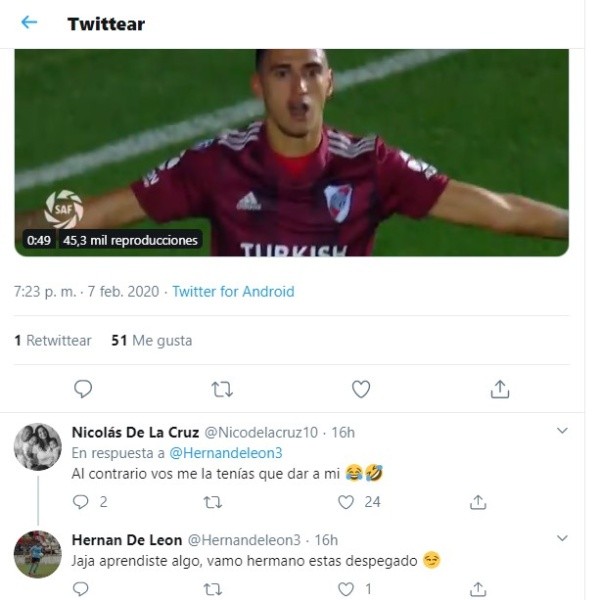Retweet Nicolás De La Cruz's reply

point(213,502)
